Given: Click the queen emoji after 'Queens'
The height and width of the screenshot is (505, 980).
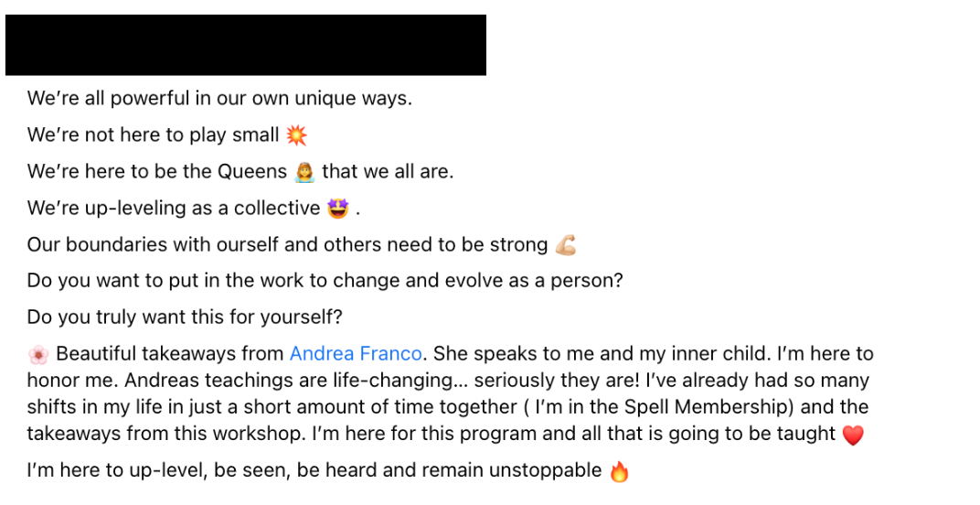Looking at the screenshot, I should (x=304, y=171).
